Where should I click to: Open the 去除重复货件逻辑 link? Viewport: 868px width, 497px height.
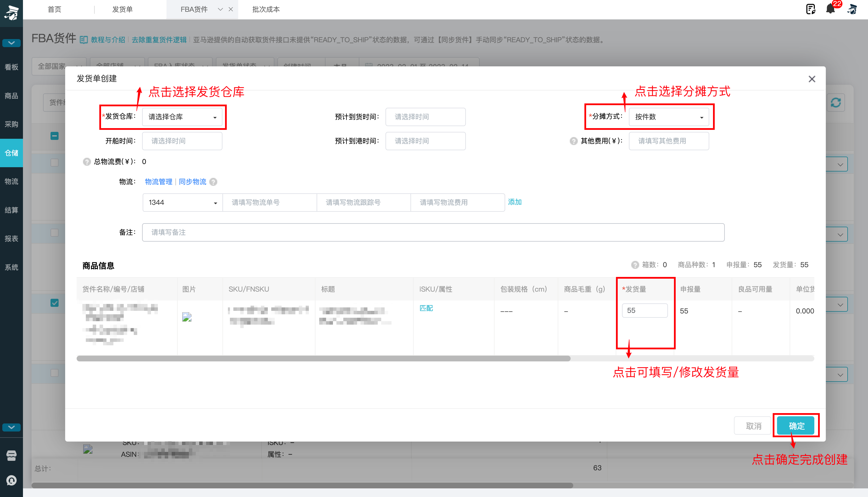tap(159, 40)
